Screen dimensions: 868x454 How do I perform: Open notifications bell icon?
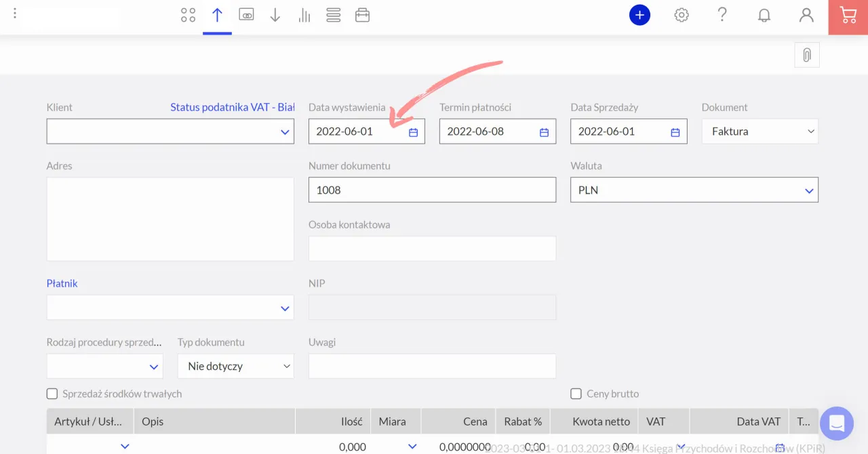point(764,15)
